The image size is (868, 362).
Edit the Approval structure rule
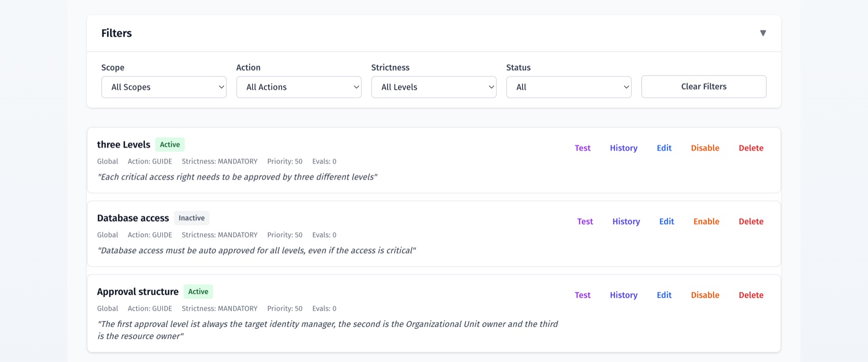pos(664,295)
